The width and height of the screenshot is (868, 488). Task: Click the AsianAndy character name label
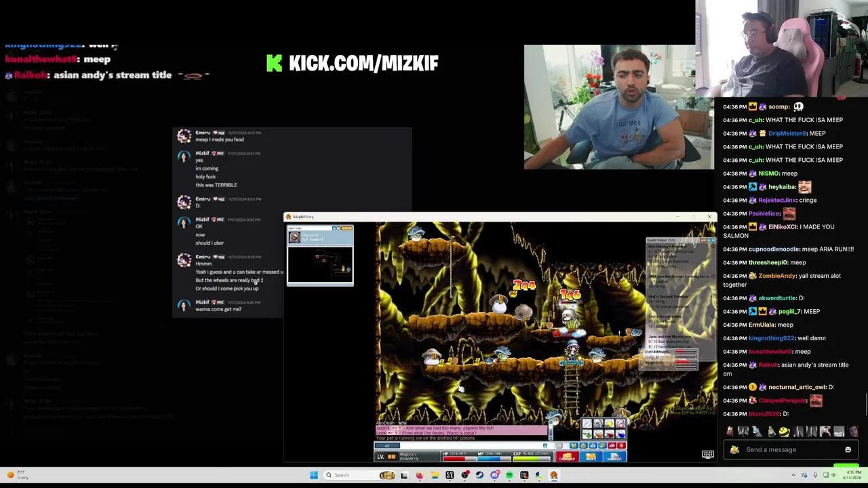click(409, 459)
